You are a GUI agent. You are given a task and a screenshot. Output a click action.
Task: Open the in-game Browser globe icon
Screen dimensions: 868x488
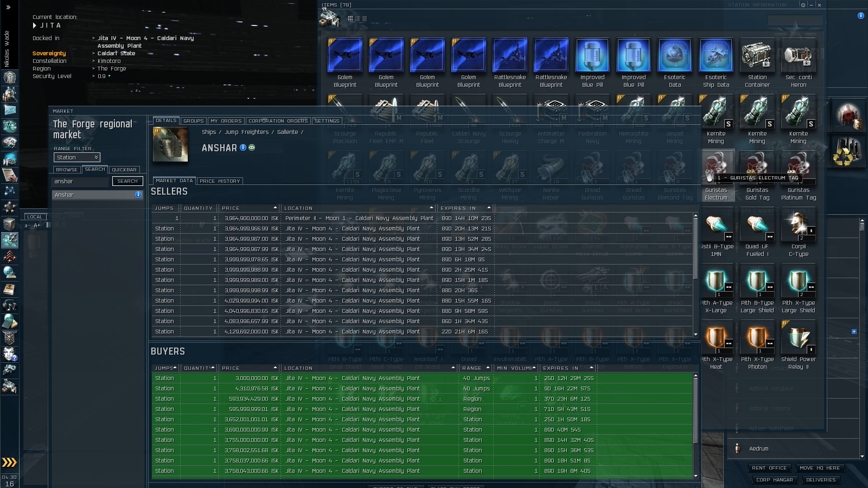(10, 272)
